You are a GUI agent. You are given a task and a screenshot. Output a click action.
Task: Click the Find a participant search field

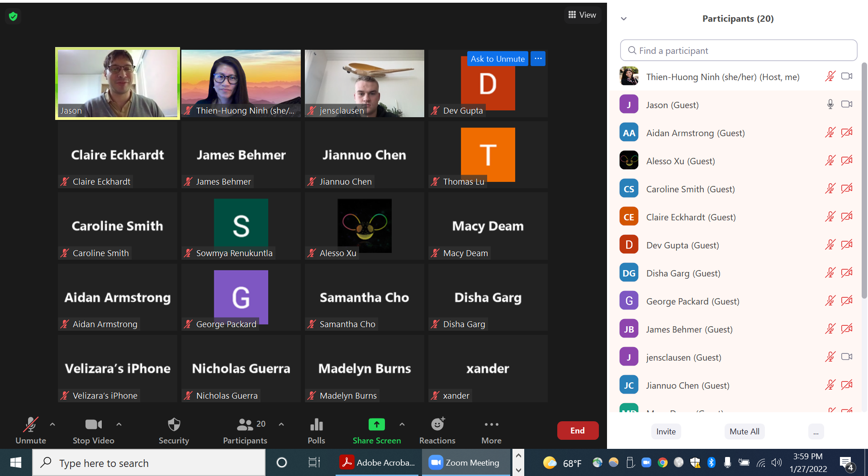click(738, 51)
